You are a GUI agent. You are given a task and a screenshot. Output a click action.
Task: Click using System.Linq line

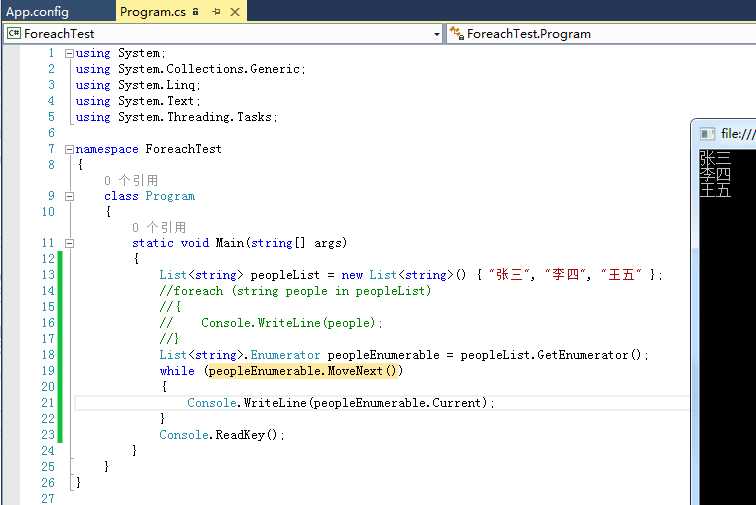[138, 85]
